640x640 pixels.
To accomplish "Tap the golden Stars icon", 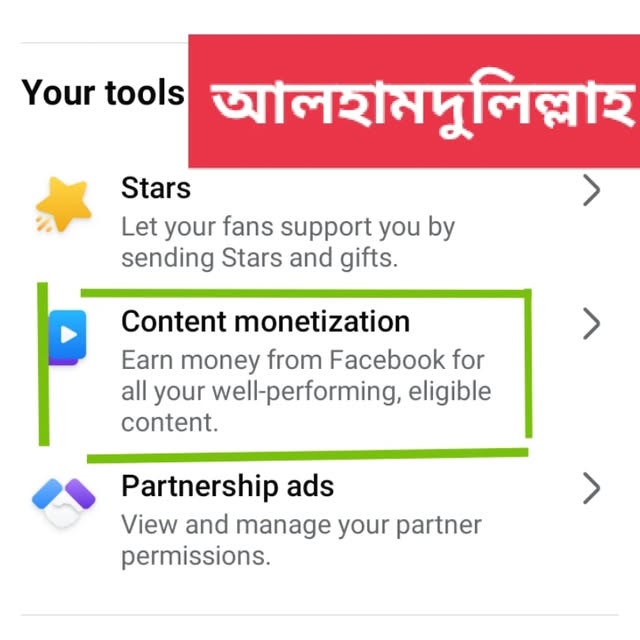I will click(63, 205).
